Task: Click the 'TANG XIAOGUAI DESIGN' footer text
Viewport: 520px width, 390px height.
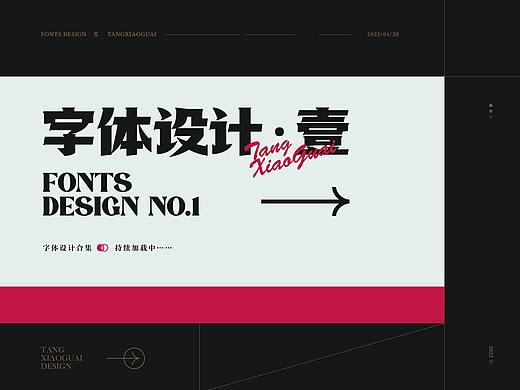Action: tap(62, 358)
